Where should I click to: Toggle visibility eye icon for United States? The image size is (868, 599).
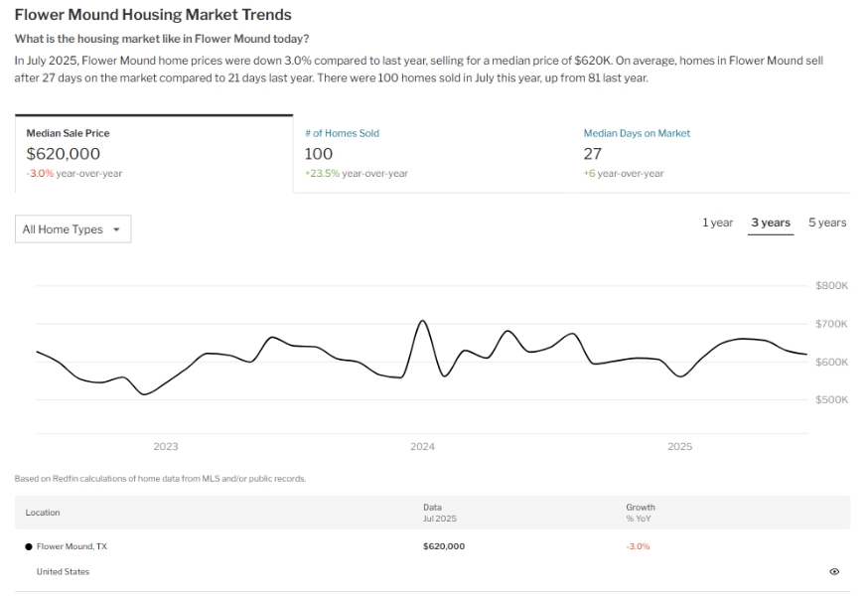(833, 571)
